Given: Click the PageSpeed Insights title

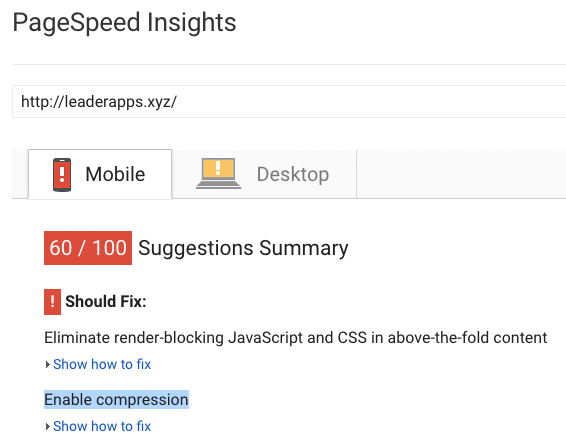Looking at the screenshot, I should click(124, 22).
